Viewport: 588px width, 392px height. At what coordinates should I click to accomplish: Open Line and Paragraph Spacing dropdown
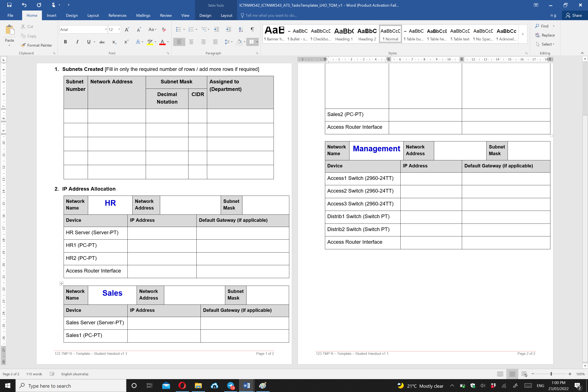(228, 42)
